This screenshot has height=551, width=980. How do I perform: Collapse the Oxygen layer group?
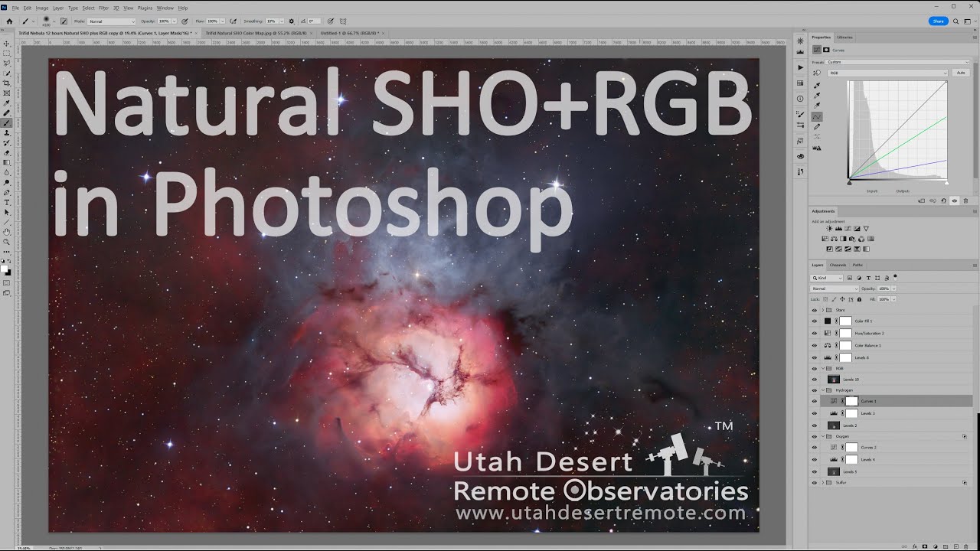pos(823,436)
